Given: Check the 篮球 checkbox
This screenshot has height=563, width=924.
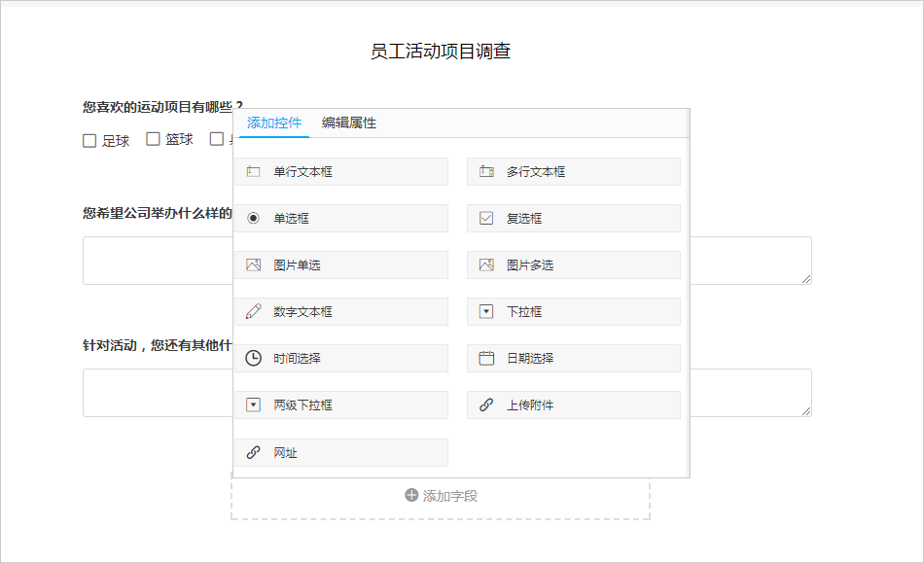Looking at the screenshot, I should (154, 139).
